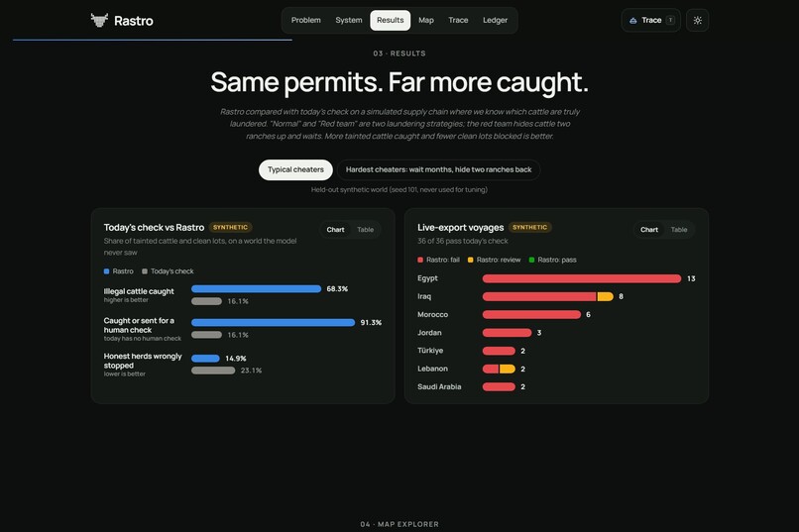Click the SYNTHETIC badge beside Today's check vs Rastro
The width and height of the screenshot is (799, 532).
230,228
